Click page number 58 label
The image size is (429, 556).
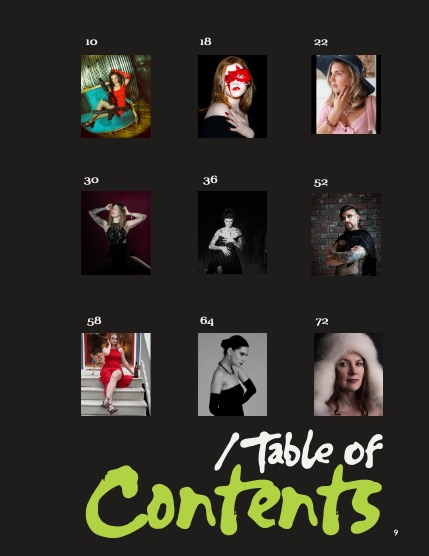tap(94, 321)
